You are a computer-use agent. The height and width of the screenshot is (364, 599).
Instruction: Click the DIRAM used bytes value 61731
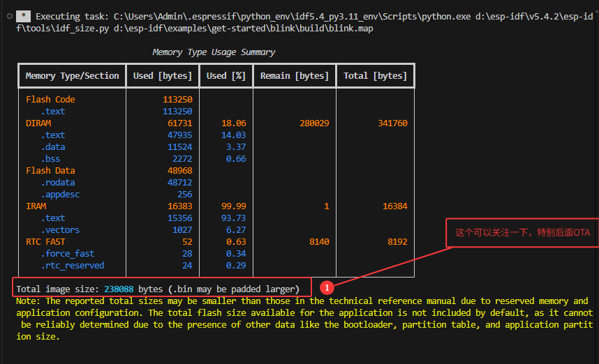180,123
